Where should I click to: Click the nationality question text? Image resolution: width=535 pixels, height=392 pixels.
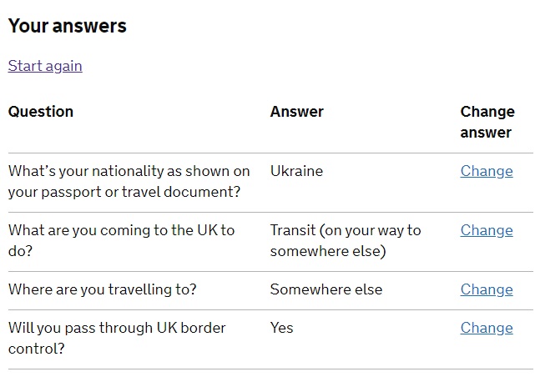click(x=129, y=181)
